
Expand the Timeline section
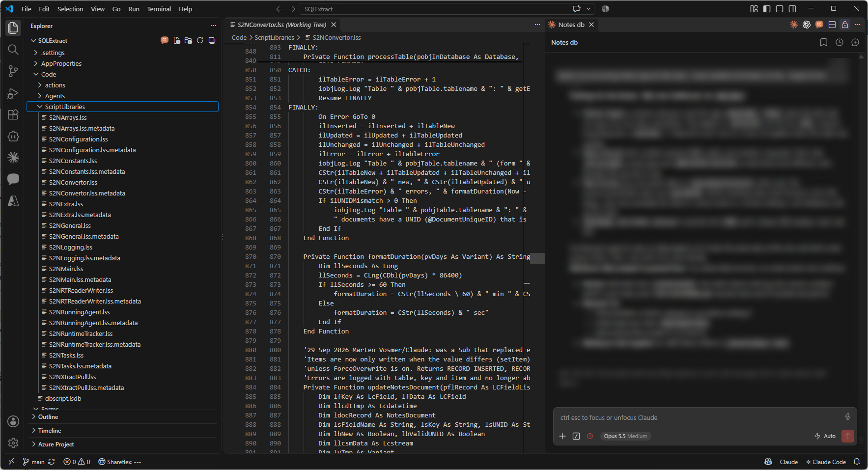(x=122, y=430)
